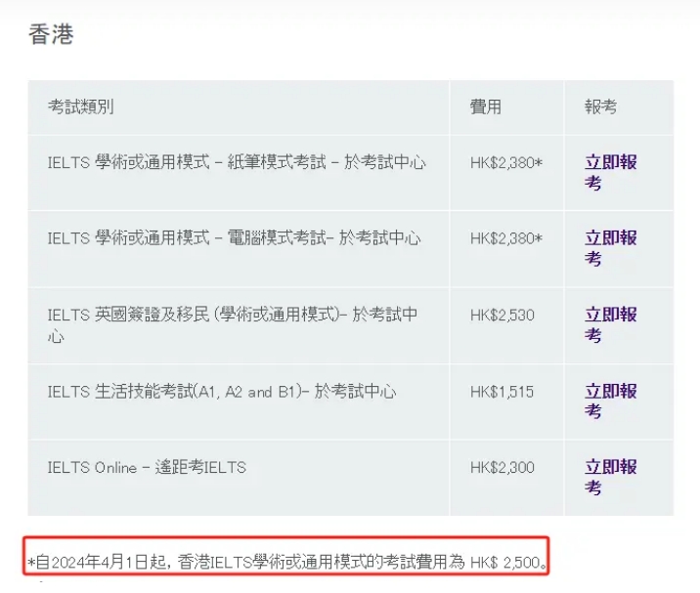Screen dimensions: 700x593
Task: Open 立即報考 link for computer-based IELTS test
Action: click(610, 248)
